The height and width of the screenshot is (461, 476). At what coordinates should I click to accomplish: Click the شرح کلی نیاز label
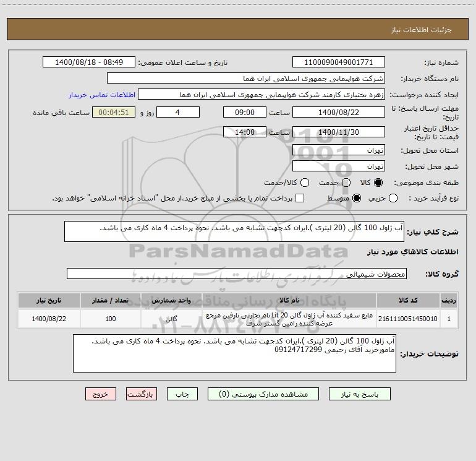pos(433,232)
